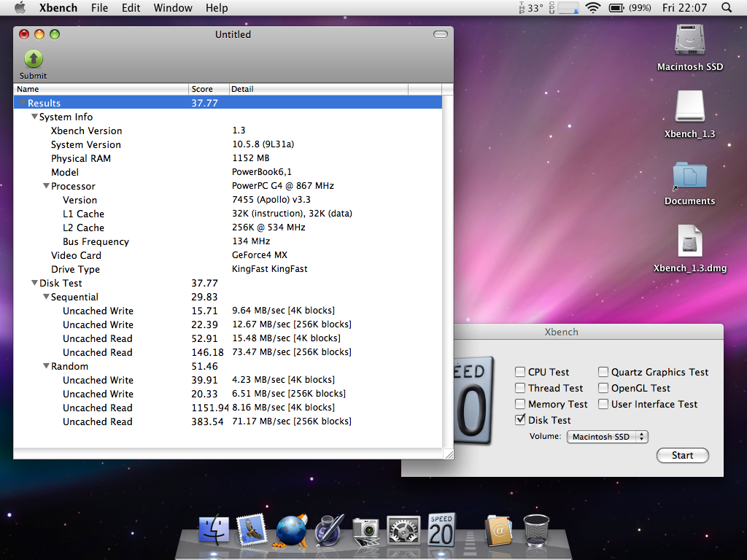Select the Bus Frequency row
This screenshot has height=560, width=747.
point(228,241)
